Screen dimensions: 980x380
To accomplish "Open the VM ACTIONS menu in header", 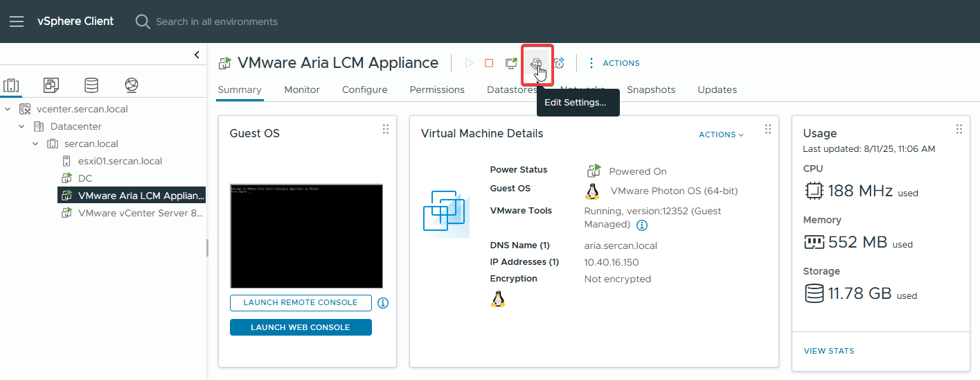I will tap(614, 63).
